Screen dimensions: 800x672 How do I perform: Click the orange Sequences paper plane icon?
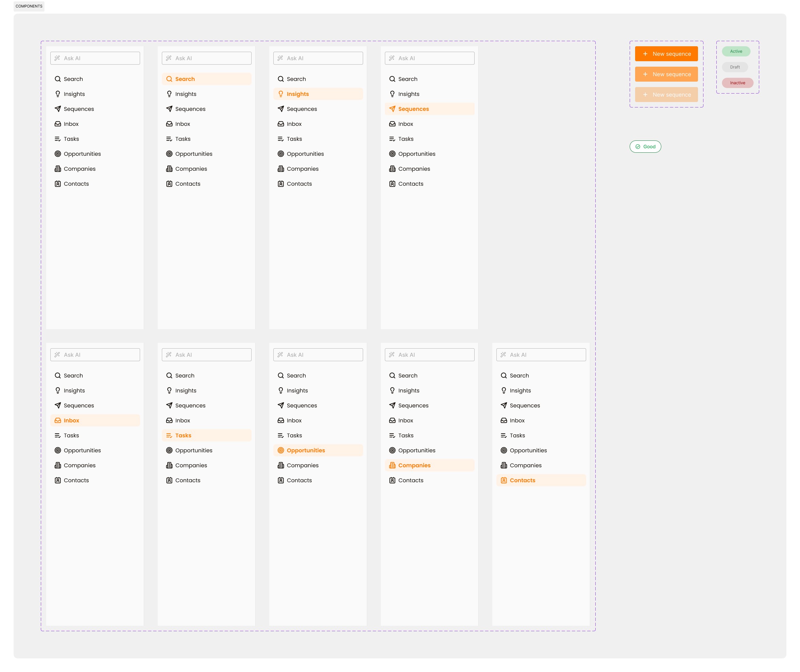(x=392, y=109)
